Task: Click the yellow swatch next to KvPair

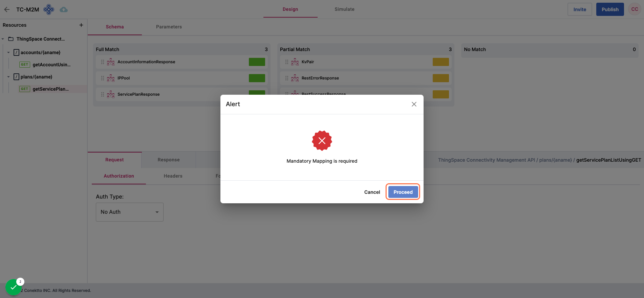Action: click(x=441, y=62)
